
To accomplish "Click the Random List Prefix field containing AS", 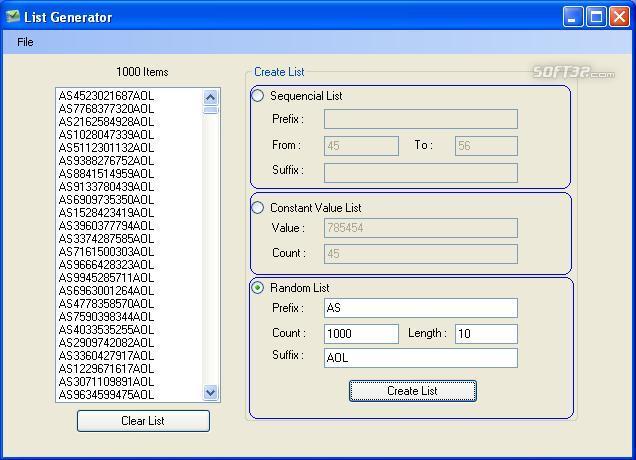I will coord(421,308).
